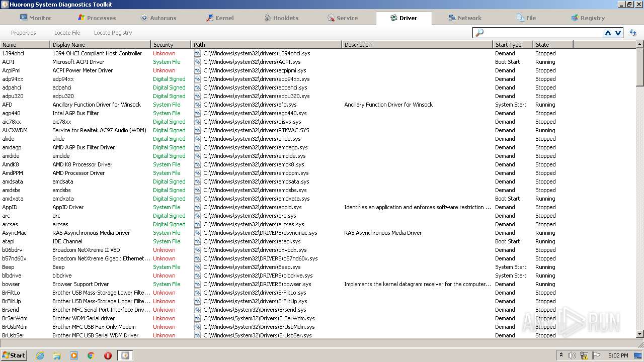Open the Processes tab
Screen dimensions: 644x362
pyautogui.click(x=97, y=18)
